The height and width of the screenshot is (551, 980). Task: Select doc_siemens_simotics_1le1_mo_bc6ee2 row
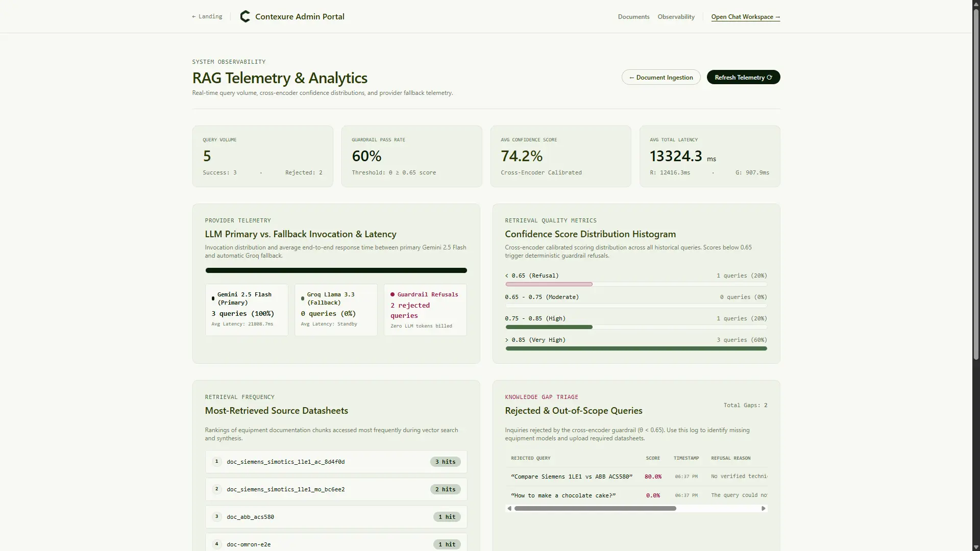point(336,489)
